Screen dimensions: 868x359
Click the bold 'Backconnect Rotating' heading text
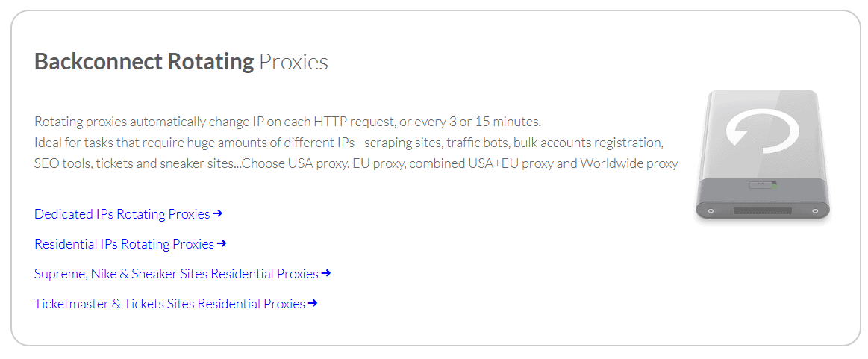click(x=144, y=62)
